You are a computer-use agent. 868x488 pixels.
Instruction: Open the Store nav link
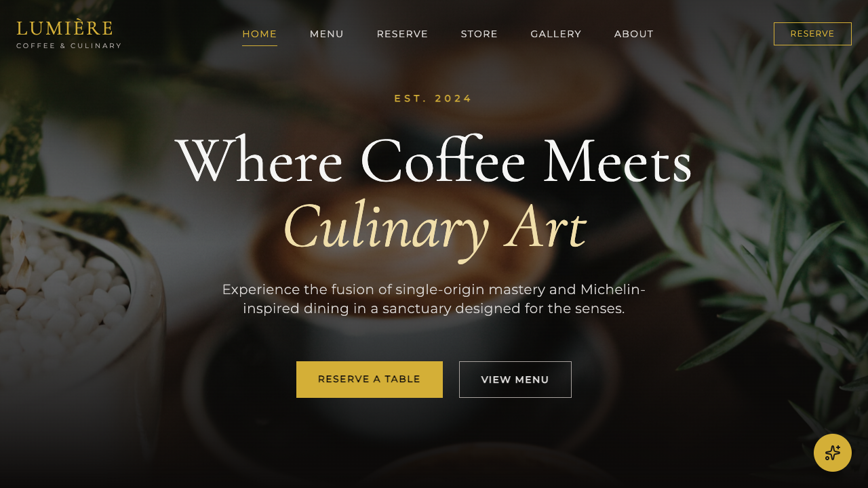tap(479, 34)
